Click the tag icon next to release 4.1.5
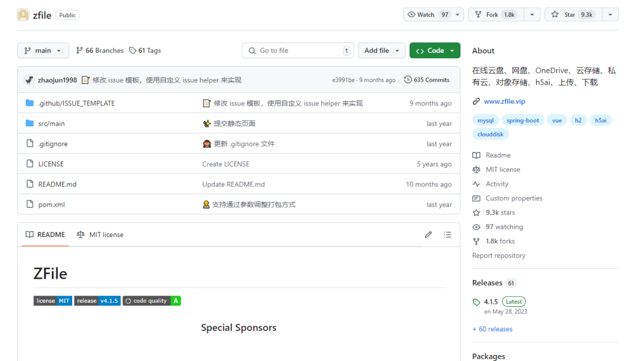This screenshot has width=644, height=361. [x=476, y=302]
